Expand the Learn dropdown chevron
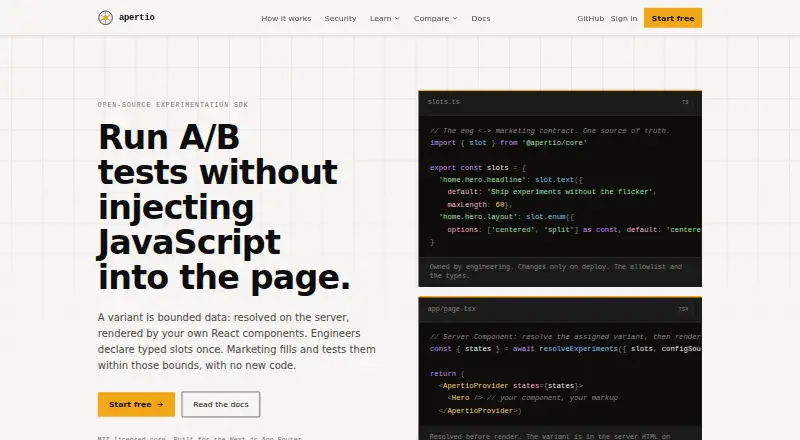Viewport: 800px width, 440px height. pyautogui.click(x=397, y=18)
